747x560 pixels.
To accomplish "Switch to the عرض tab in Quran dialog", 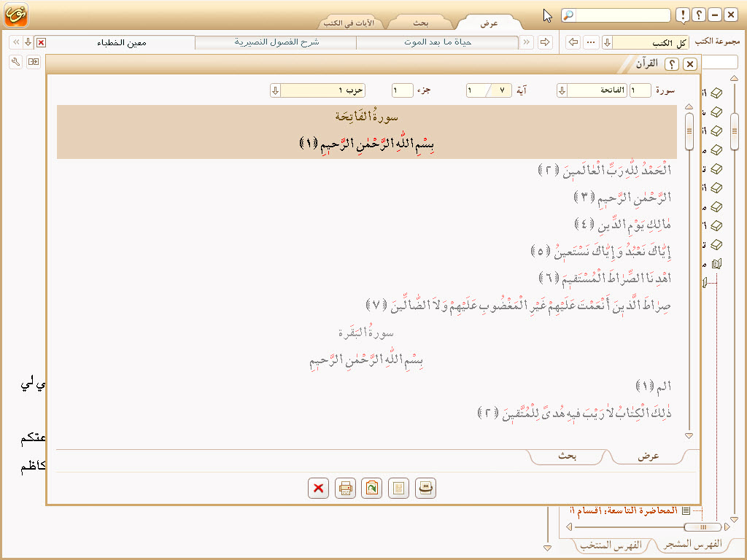I will coord(648,456).
